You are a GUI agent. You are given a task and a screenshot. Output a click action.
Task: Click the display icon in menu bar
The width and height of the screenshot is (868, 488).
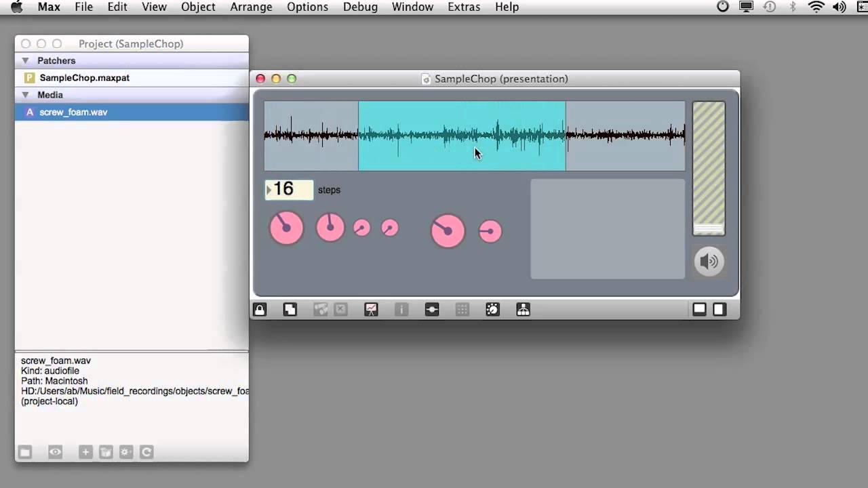click(746, 7)
